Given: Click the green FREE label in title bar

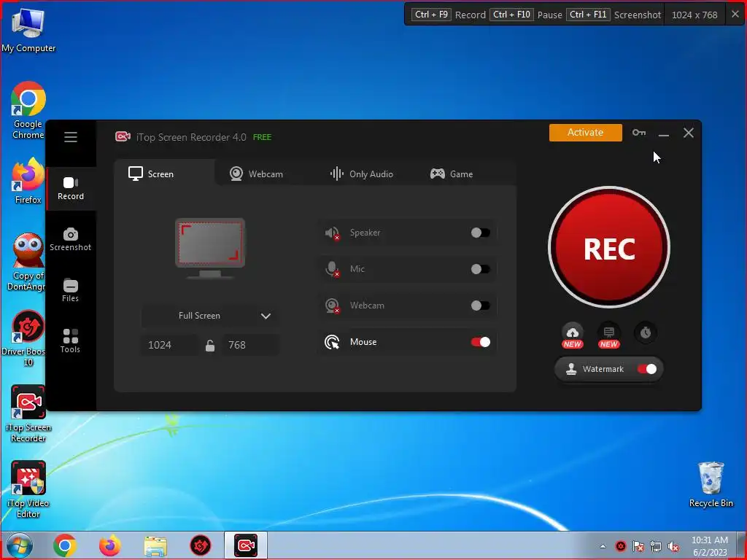Looking at the screenshot, I should pos(262,137).
